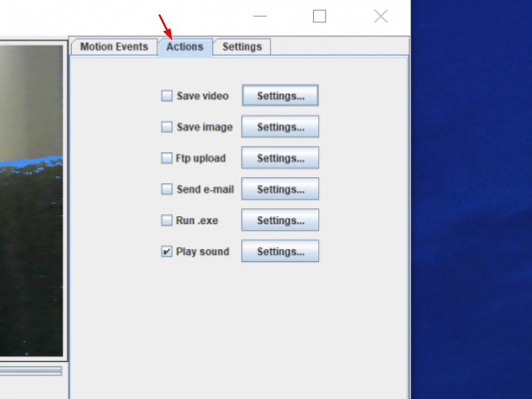Disable the Play sound checkbox
532x399 pixels.
point(167,251)
